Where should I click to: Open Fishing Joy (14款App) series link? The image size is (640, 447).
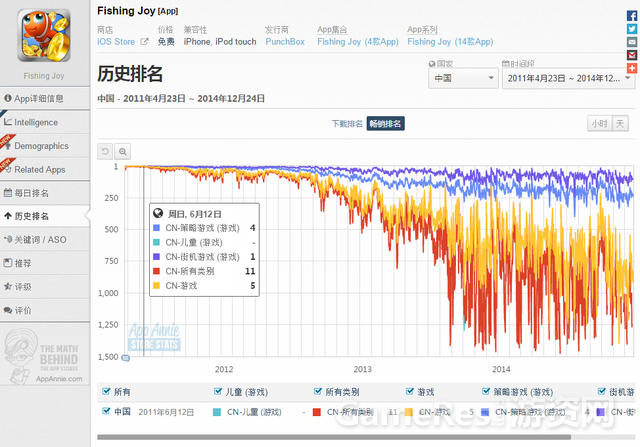tap(450, 42)
